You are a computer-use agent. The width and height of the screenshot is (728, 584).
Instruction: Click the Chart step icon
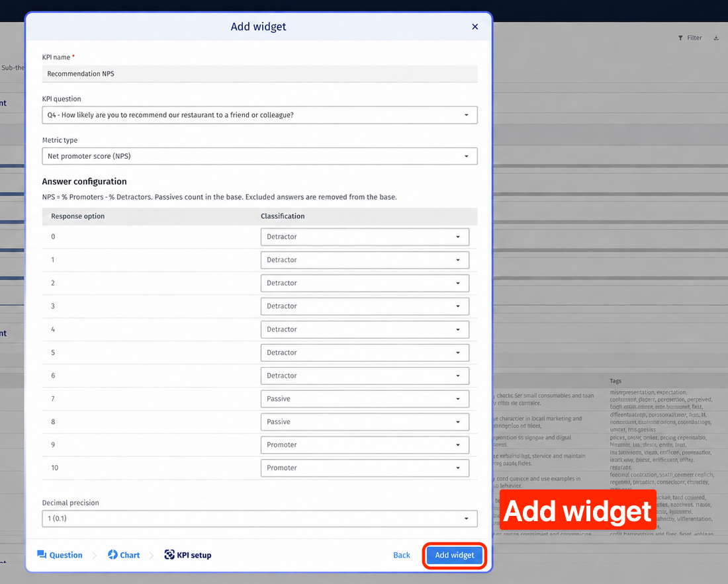pos(113,554)
